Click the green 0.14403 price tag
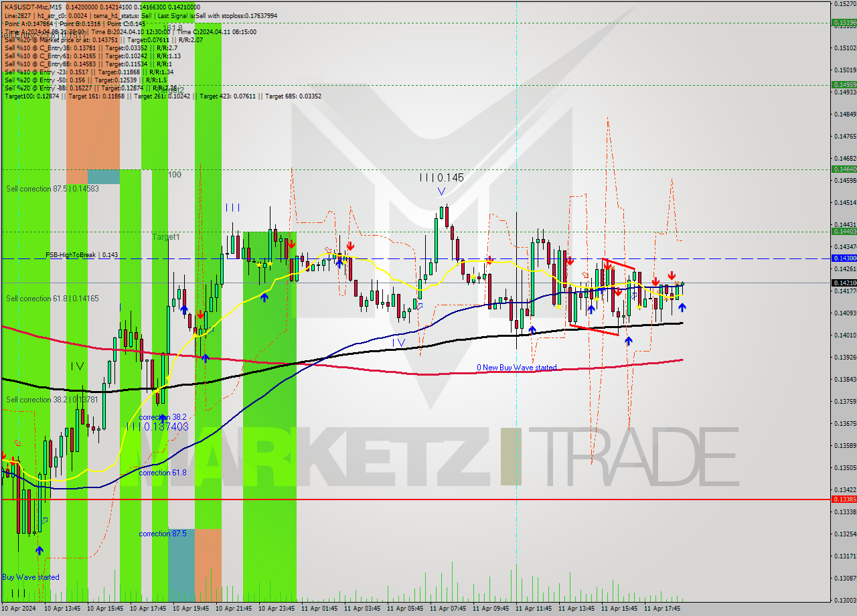 844,231
